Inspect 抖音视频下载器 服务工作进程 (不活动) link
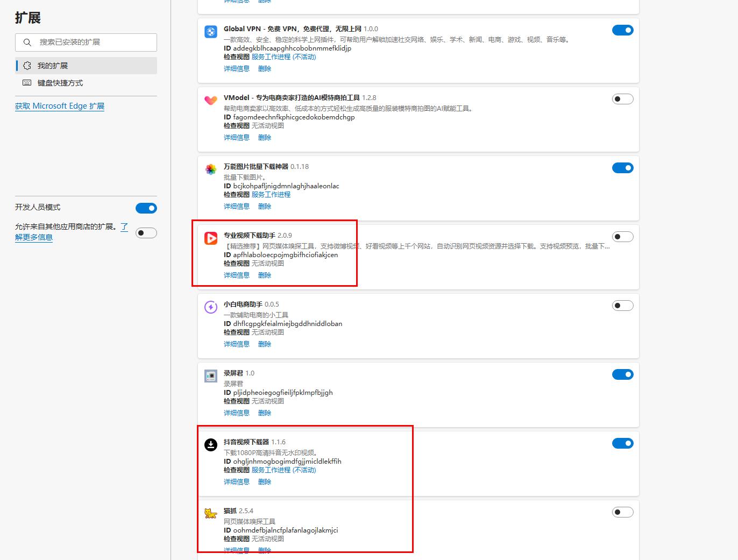Screen dimensions: 738x560 (x=284, y=470)
